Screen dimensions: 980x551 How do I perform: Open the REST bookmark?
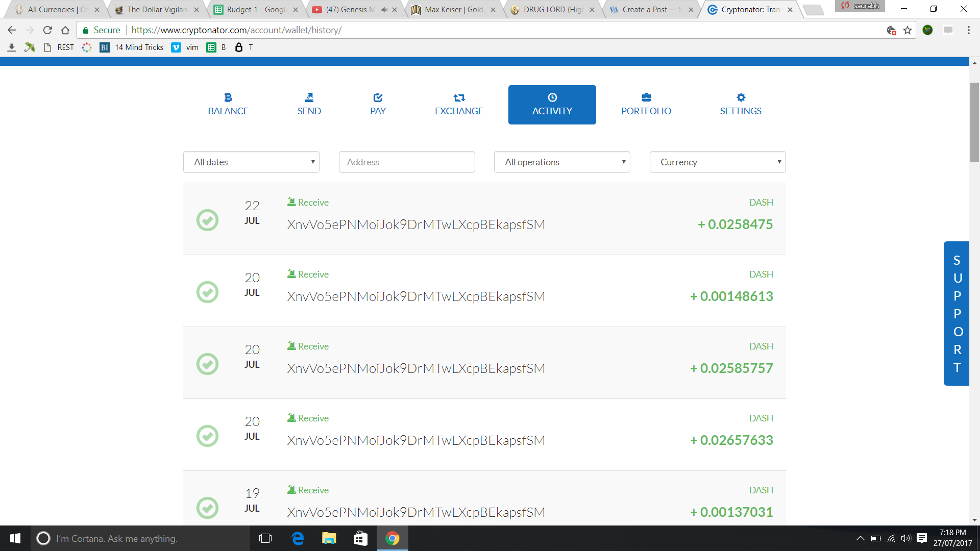59,47
